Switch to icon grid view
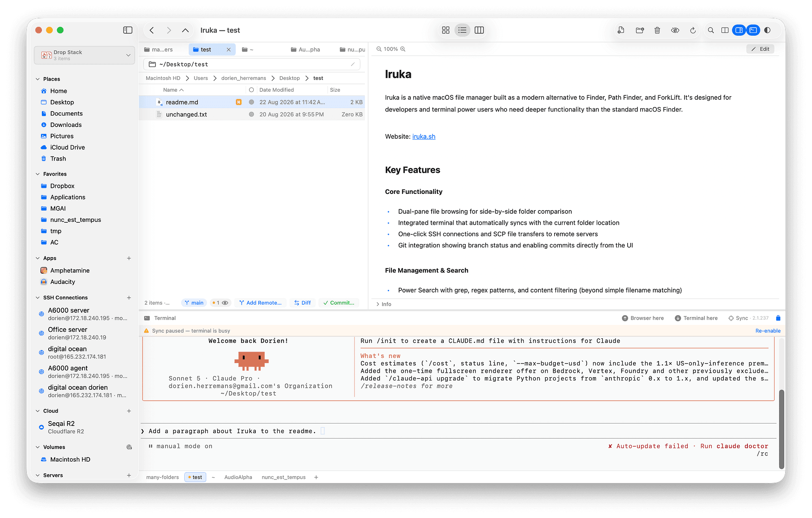Screen dimensions: 812x518 click(445, 30)
